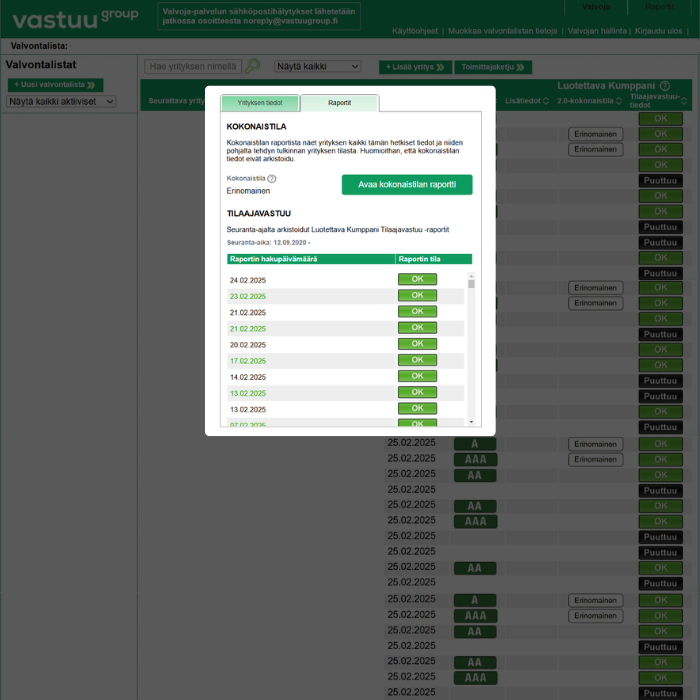Screen dimensions: 700x700
Task: Open the Näytä kaikki filter dropdown
Action: pos(317,67)
